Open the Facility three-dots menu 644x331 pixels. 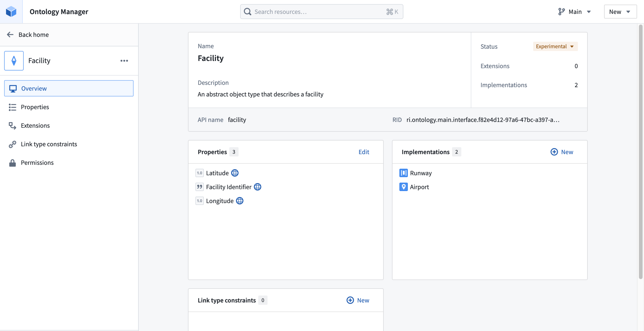124,61
